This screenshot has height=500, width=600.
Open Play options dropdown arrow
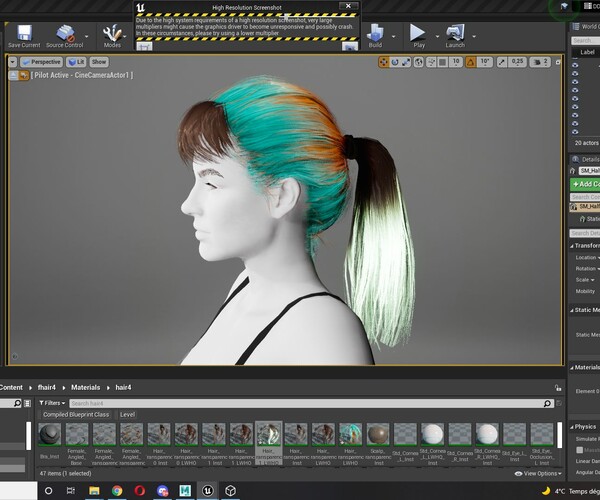click(x=437, y=36)
